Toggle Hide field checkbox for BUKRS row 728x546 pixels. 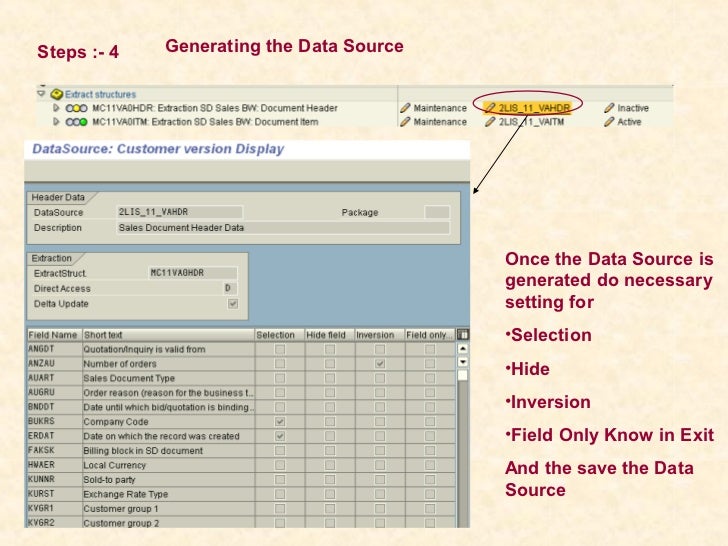[330, 422]
